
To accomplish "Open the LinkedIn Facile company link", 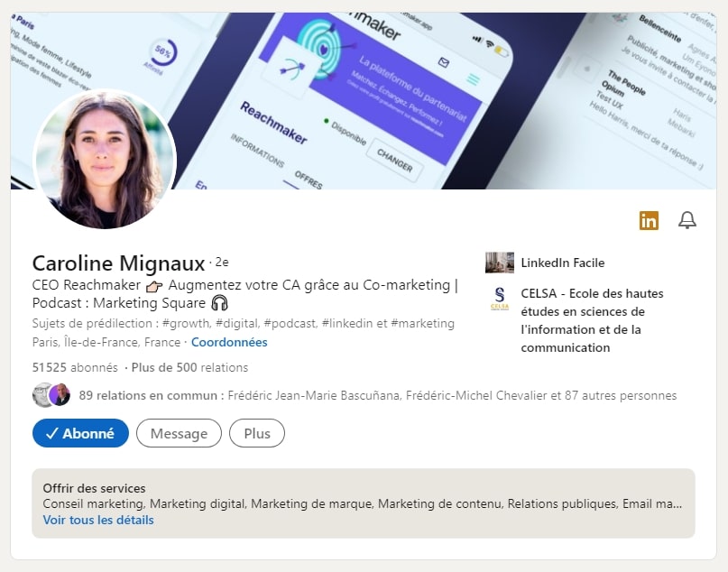I will pos(562,263).
